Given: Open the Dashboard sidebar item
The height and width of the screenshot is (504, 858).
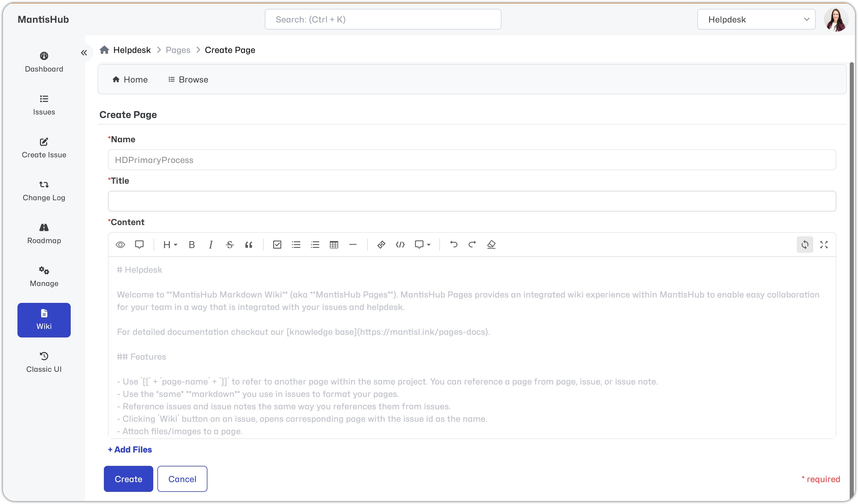Looking at the screenshot, I should [x=44, y=62].
